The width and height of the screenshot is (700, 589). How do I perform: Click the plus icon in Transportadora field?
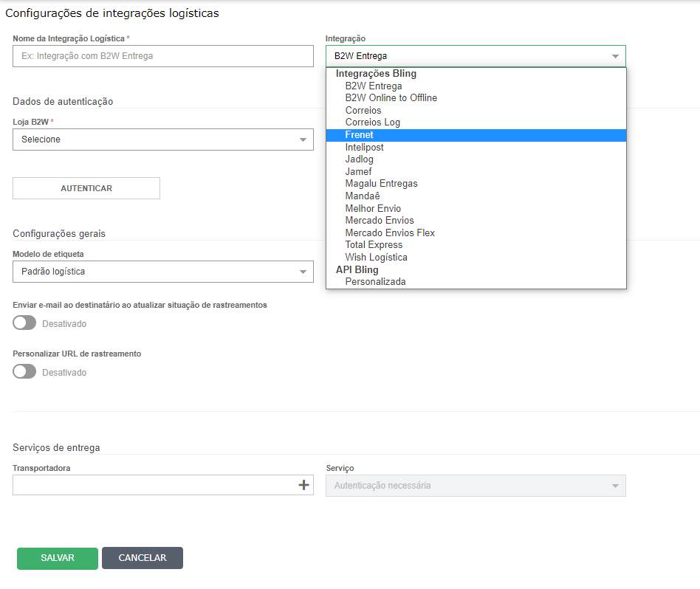303,485
